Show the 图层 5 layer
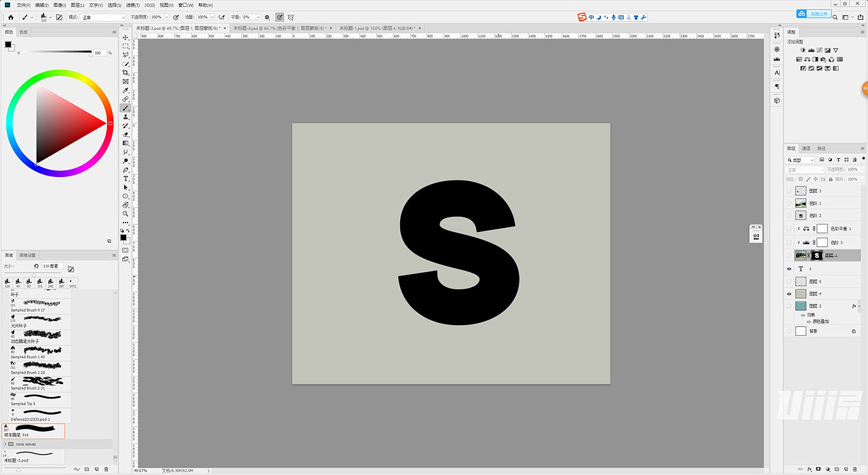Viewport: 868px width, 475px height. [789, 281]
